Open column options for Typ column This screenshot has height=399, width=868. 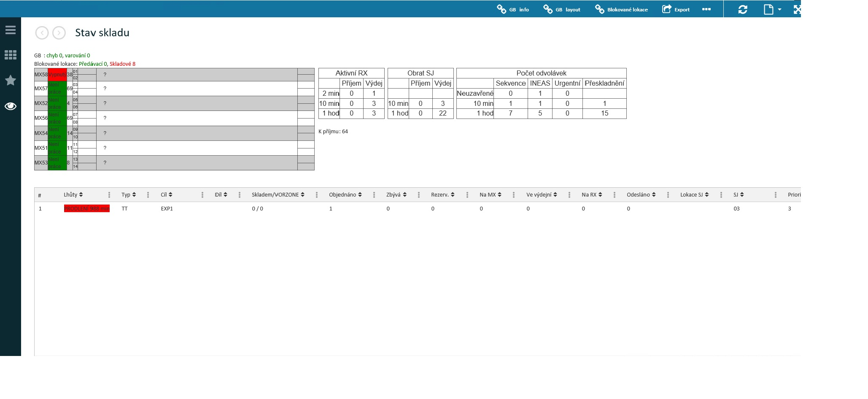[x=148, y=195]
